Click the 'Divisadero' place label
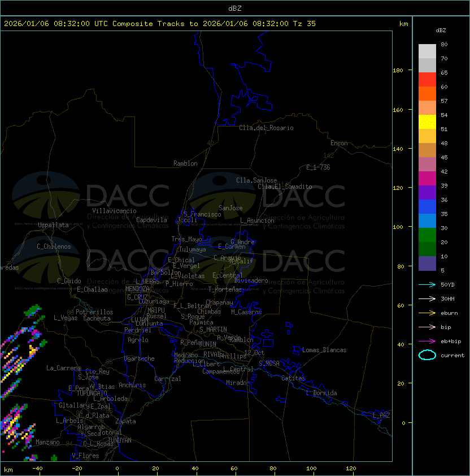470x476 pixels. [251, 280]
